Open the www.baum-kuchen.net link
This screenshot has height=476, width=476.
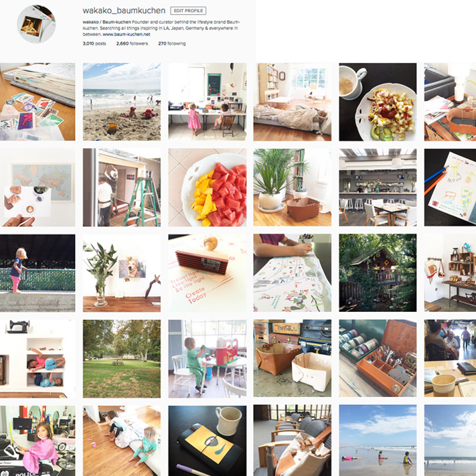[x=127, y=34]
